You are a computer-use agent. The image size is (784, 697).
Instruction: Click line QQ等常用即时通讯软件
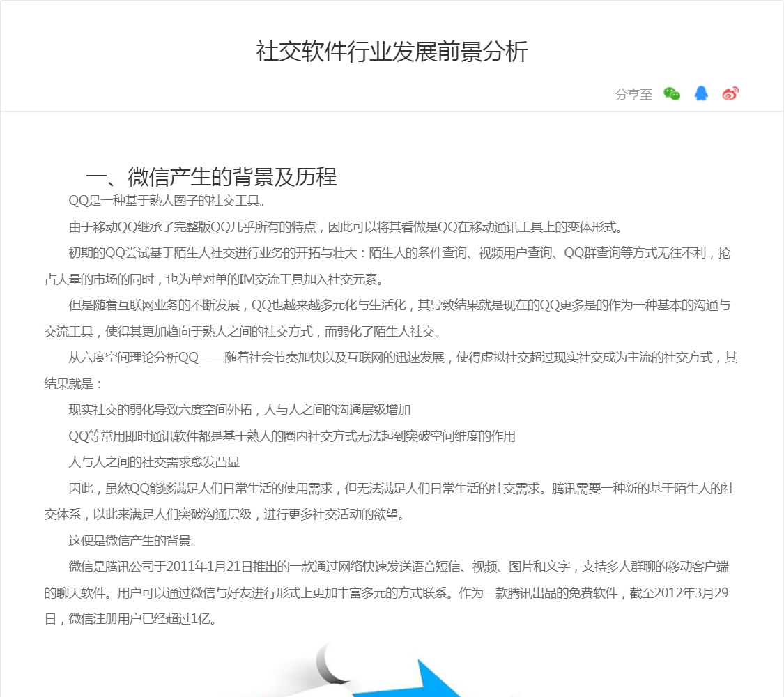[292, 436]
